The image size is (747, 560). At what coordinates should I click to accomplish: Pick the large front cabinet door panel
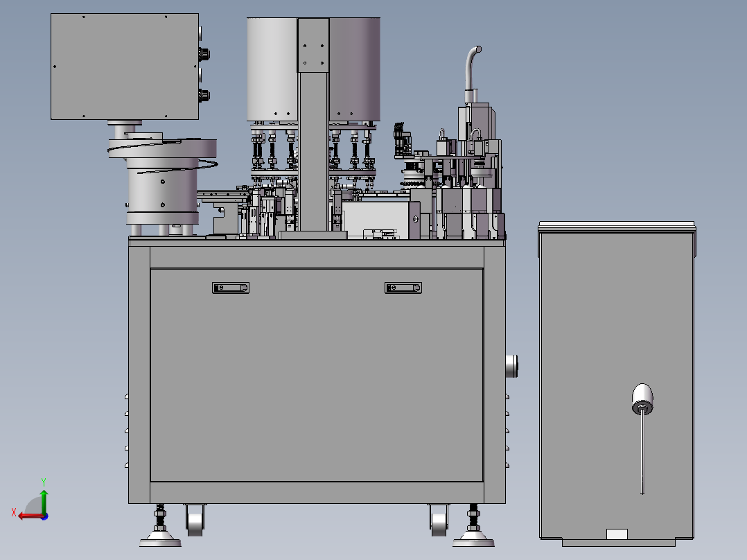[x=317, y=375]
